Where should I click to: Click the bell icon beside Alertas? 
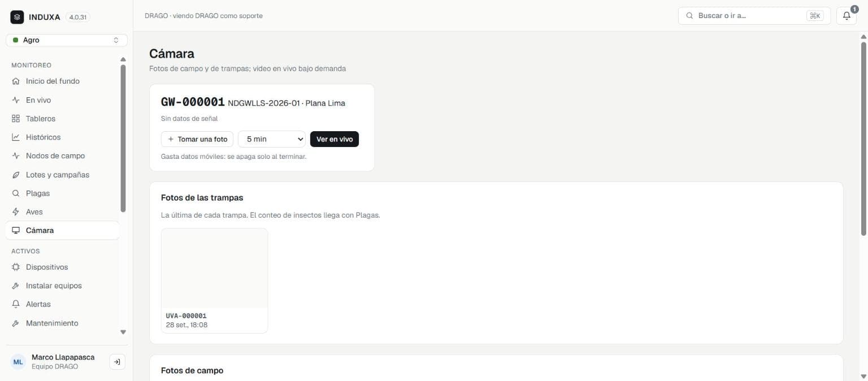tap(16, 304)
